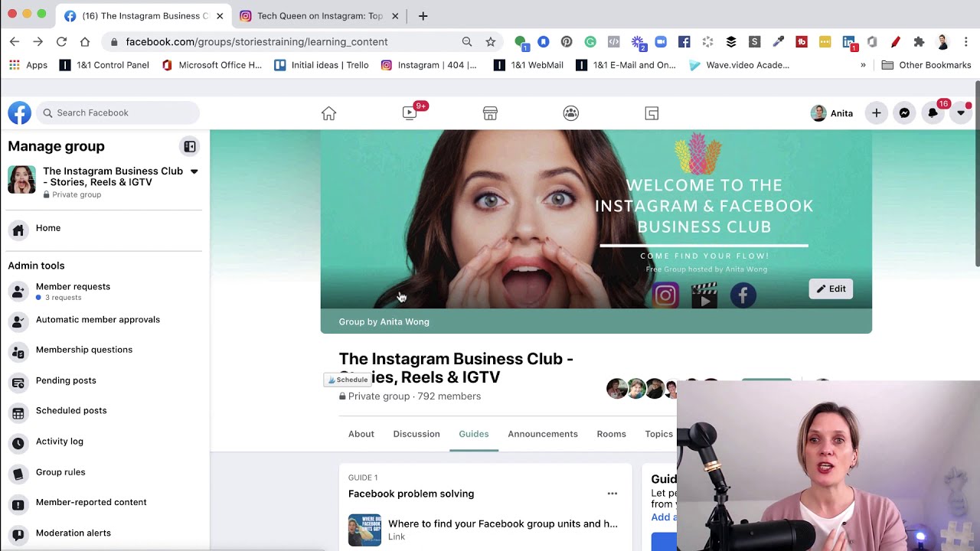The height and width of the screenshot is (551, 980).
Task: Click the browser home button
Action: pyautogui.click(x=85, y=41)
